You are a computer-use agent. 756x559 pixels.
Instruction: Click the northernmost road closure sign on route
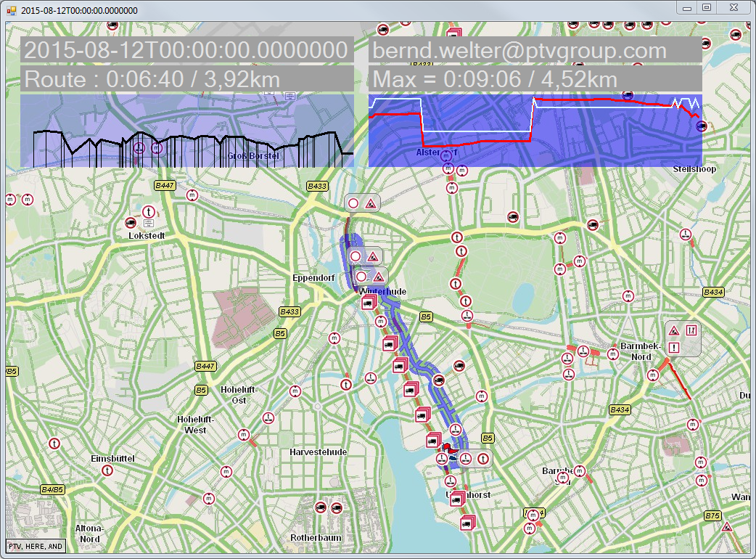pos(353,203)
